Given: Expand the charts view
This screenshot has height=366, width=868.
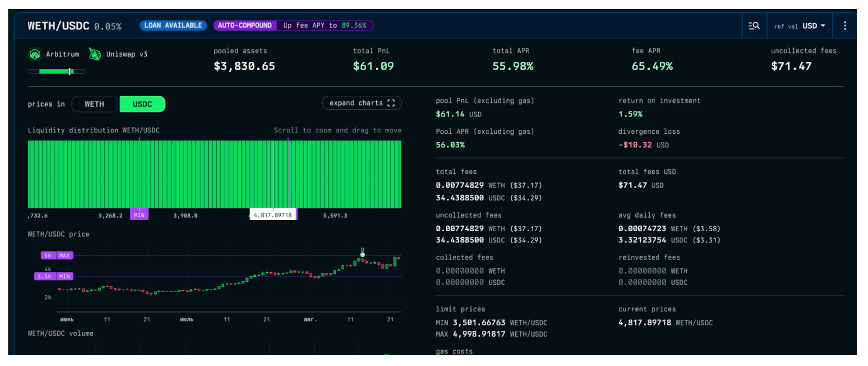Looking at the screenshot, I should coord(356,103).
